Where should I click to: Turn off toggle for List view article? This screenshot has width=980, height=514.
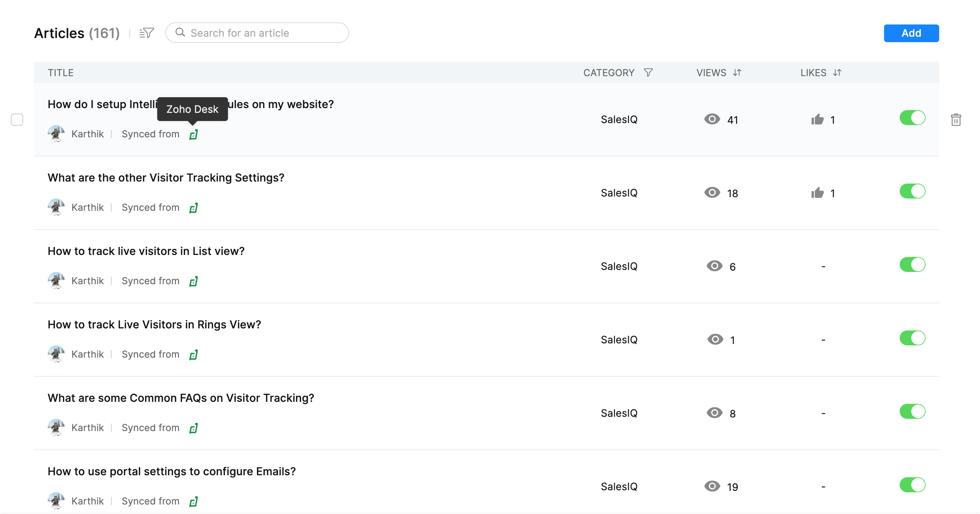click(912, 264)
